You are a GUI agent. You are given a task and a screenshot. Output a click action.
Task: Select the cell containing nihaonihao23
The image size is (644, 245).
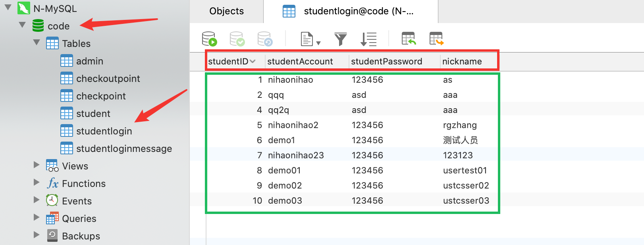296,155
